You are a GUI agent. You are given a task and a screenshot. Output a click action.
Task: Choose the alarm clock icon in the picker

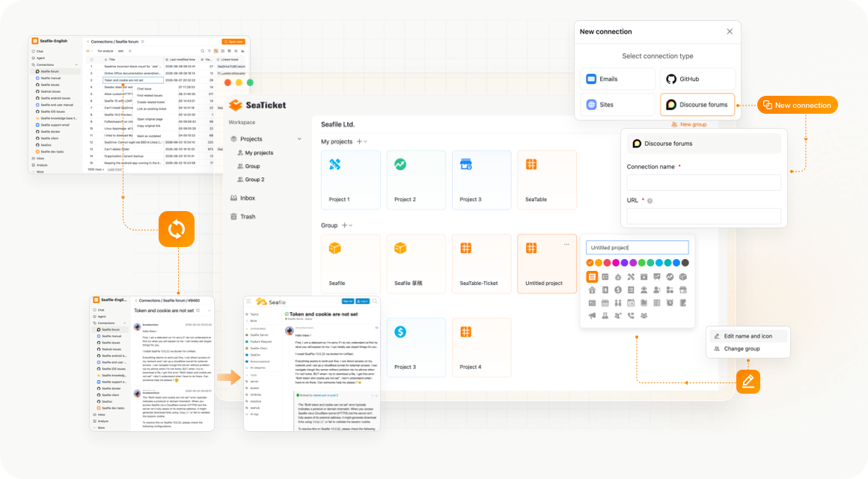670,303
